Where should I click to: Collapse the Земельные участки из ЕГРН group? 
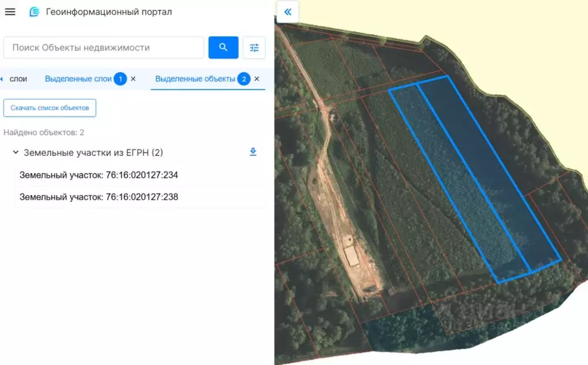click(x=16, y=152)
